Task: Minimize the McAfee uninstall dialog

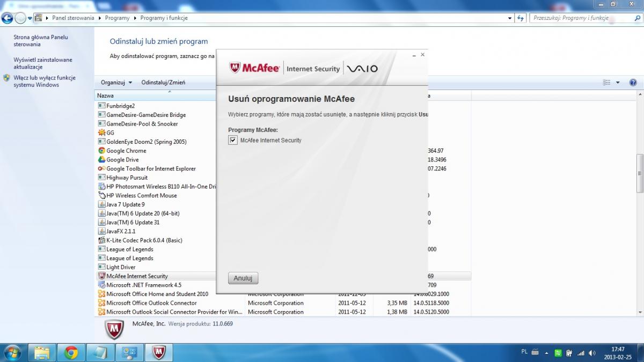Action: (414, 55)
